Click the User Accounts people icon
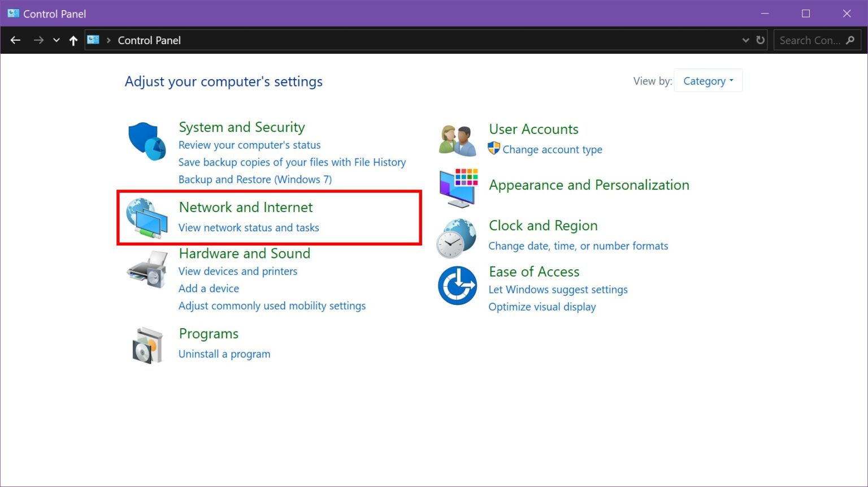Image resolution: width=868 pixels, height=487 pixels. [457, 140]
